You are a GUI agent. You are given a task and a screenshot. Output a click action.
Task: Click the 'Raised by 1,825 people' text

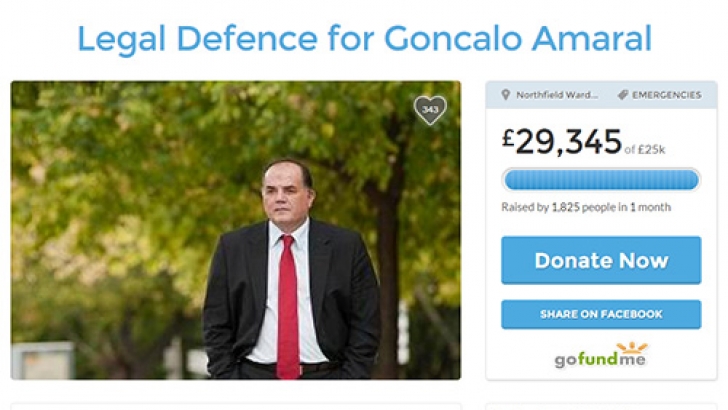[x=564, y=208]
